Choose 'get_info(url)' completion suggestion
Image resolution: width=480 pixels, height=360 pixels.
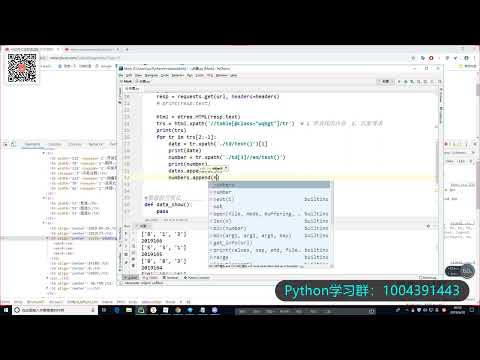pyautogui.click(x=269, y=243)
